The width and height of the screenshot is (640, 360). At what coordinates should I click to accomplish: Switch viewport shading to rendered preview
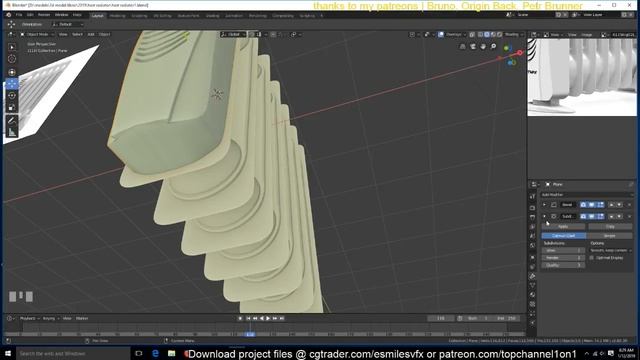tap(500, 35)
